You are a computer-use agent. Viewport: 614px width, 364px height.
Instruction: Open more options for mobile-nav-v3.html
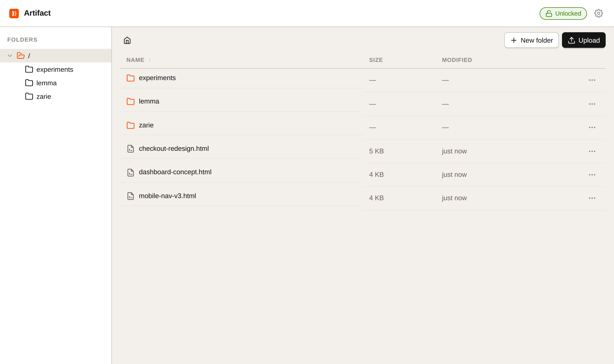592,198
